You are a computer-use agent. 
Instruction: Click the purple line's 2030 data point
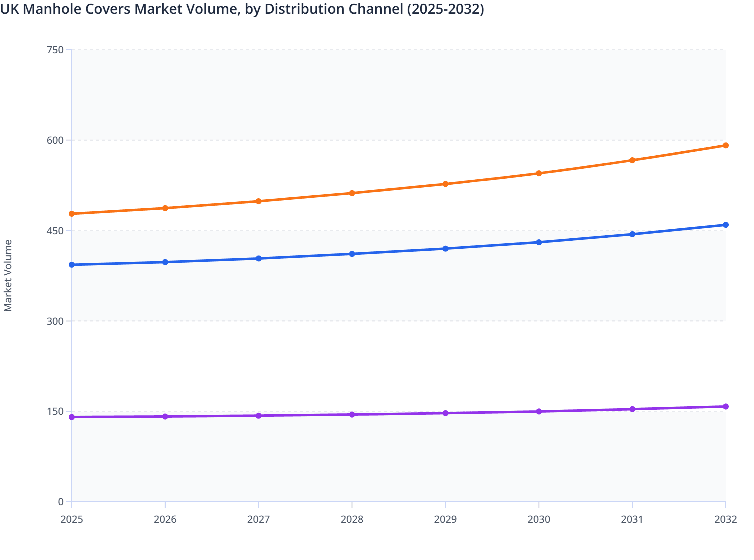coord(539,412)
